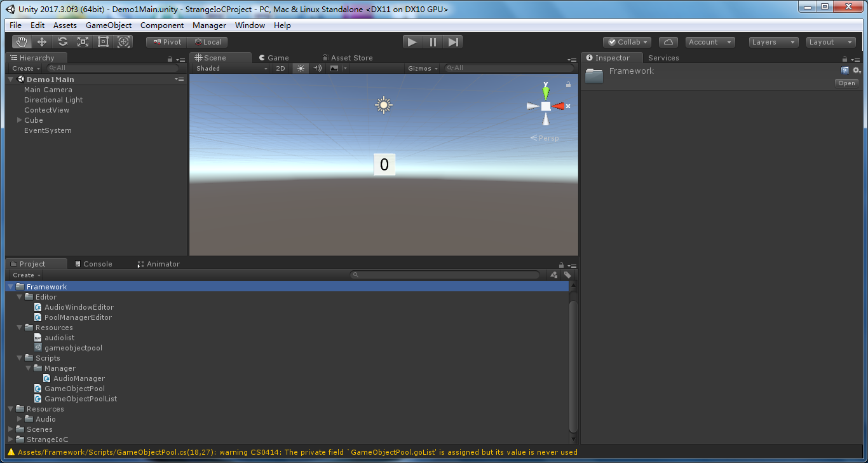Click the Scene view search field
Screen dimensions: 868x463
[x=510, y=68]
